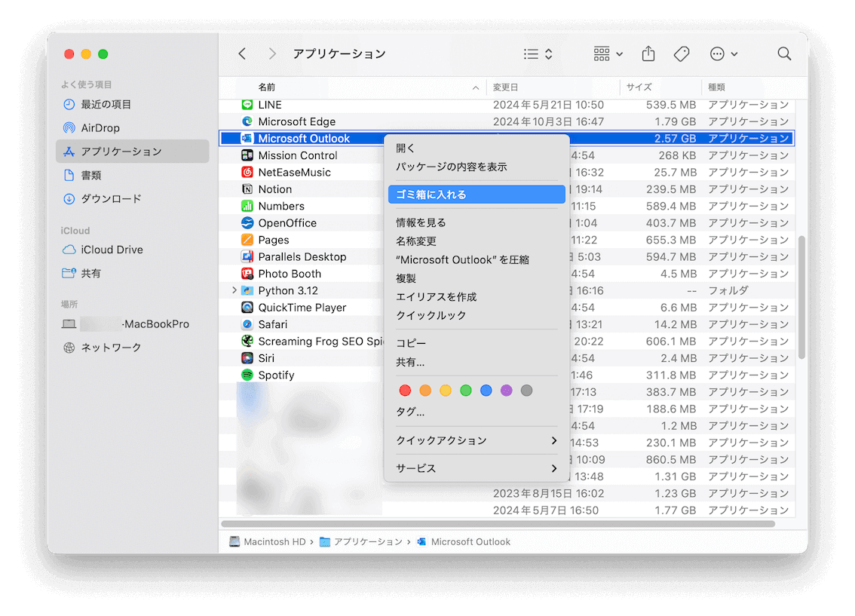This screenshot has width=855, height=616.
Task: Click the Safari app icon
Action: pos(247,323)
